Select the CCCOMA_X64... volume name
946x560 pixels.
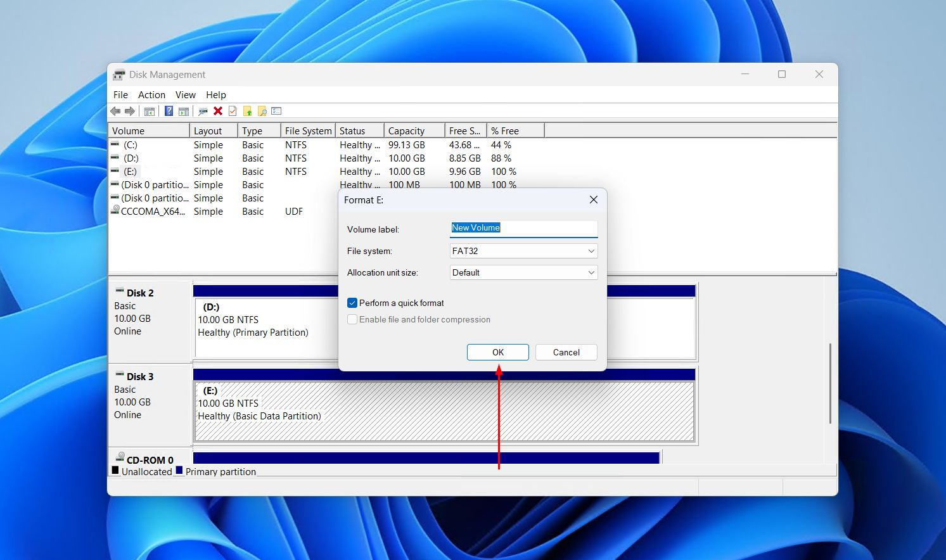coord(153,212)
